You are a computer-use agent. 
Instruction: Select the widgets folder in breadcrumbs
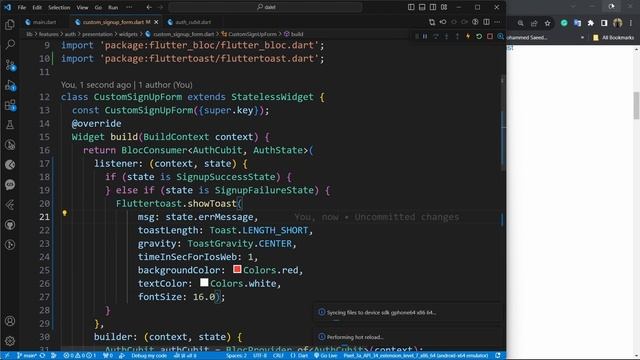(129, 34)
